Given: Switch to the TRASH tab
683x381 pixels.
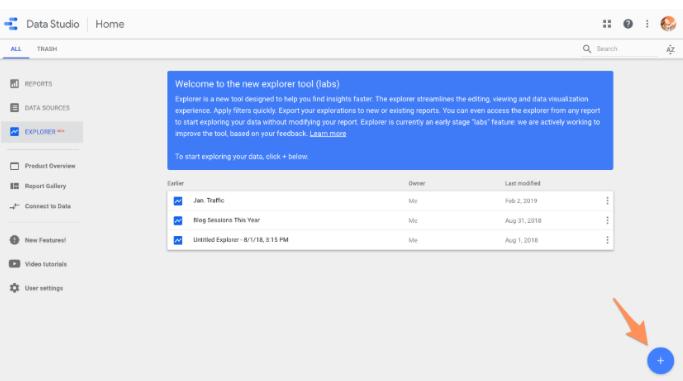Looking at the screenshot, I should tap(47, 49).
